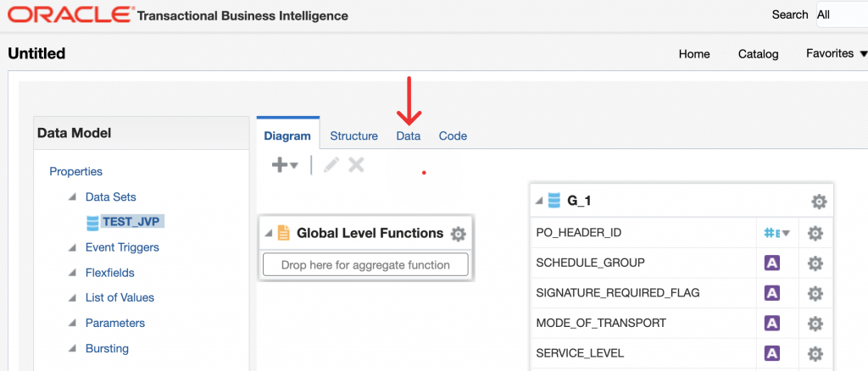
Task: Click the SERVICE_LEVEL gear icon
Action: (x=815, y=353)
